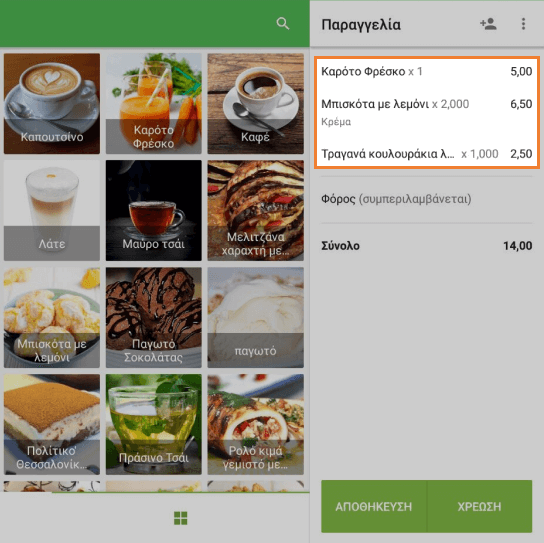The height and width of the screenshot is (543, 544).
Task: Click the ΧΡΕΩΣΗ charge button
Action: tap(479, 506)
